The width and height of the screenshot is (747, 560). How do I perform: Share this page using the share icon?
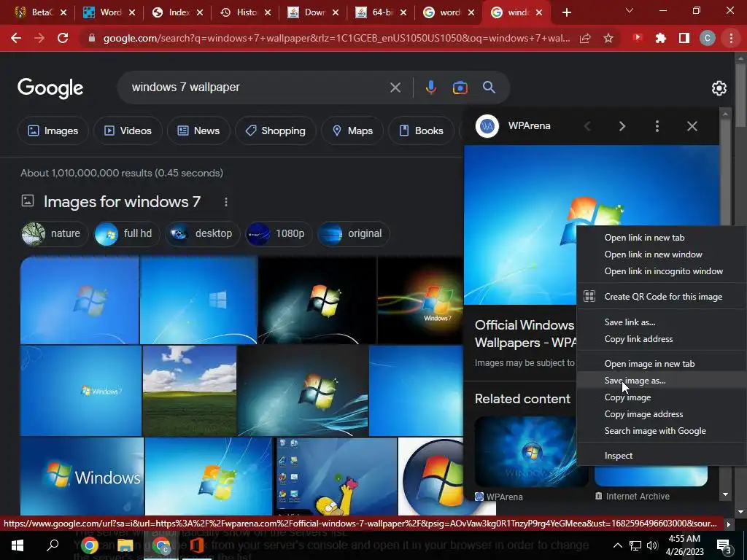pyautogui.click(x=585, y=38)
